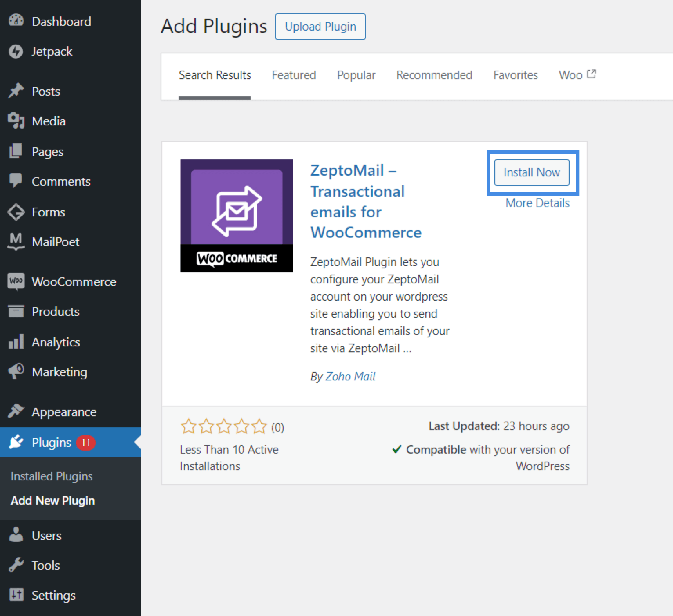Click the Woo tab external link icon
Image resolution: width=673 pixels, height=616 pixels.
tap(591, 74)
